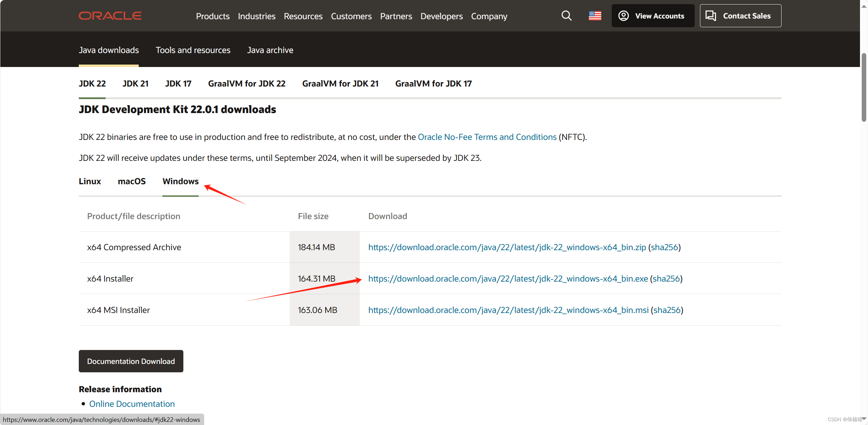Click the x64 Compressed Archive description
The image size is (868, 425).
(134, 247)
